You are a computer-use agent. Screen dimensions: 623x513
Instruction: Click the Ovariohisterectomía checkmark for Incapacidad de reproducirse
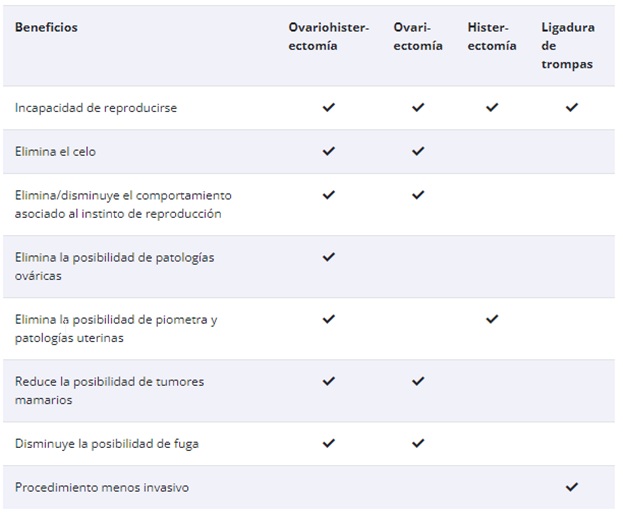329,107
